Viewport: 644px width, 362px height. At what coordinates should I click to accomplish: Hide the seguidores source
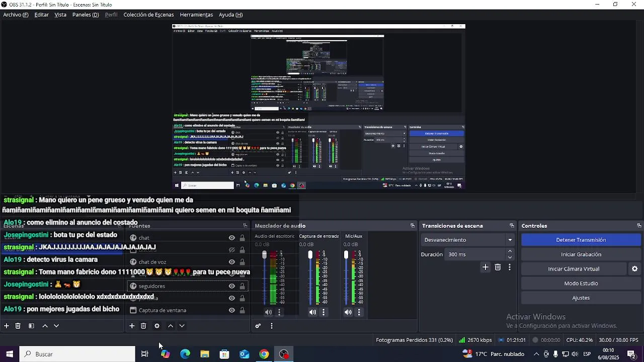click(232, 286)
